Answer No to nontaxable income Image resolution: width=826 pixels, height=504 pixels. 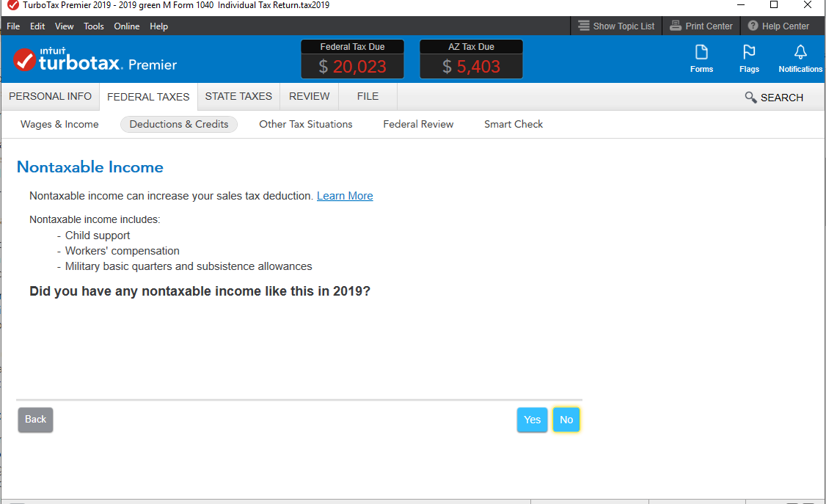pyautogui.click(x=566, y=420)
